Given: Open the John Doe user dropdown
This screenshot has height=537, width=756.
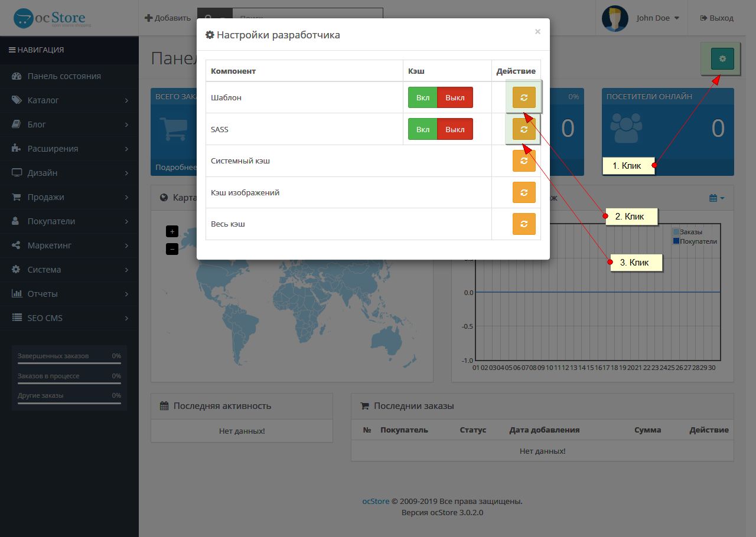Looking at the screenshot, I should [658, 18].
